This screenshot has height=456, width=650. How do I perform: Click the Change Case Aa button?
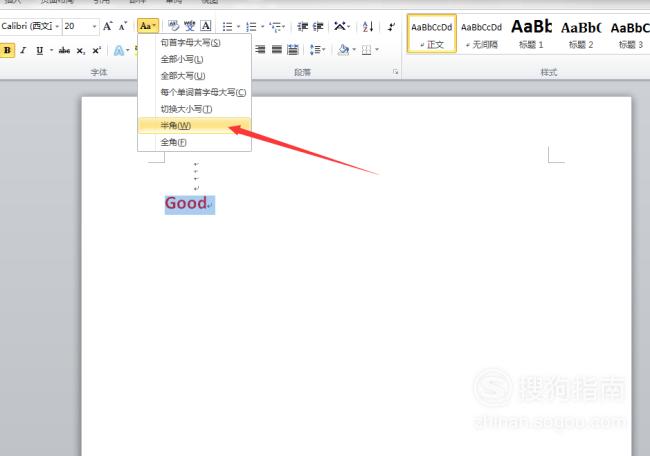(148, 26)
